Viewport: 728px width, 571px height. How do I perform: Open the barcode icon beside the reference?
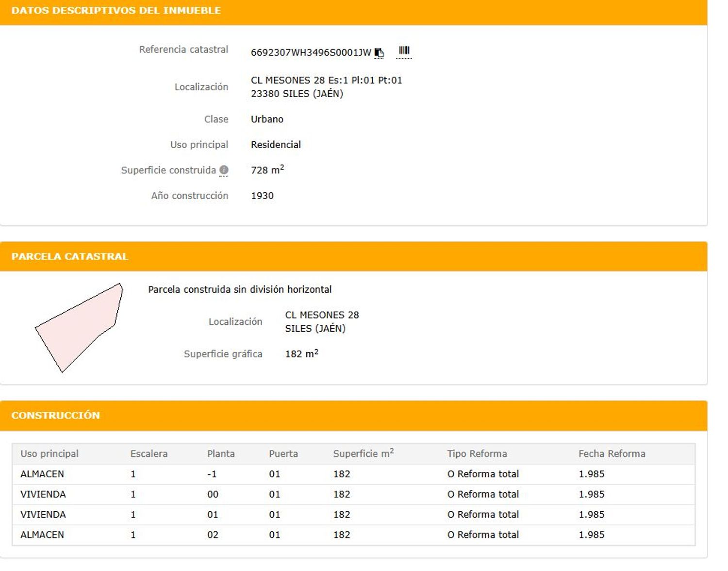coord(404,51)
